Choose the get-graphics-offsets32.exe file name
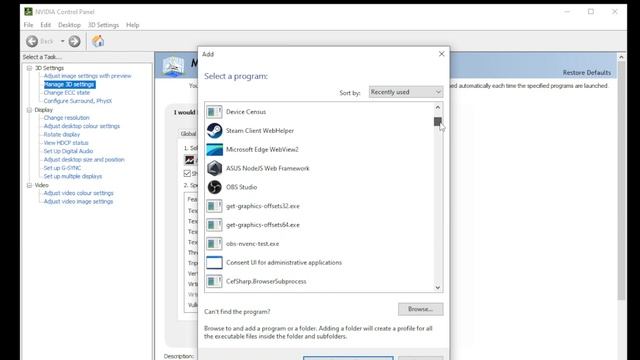Image resolution: width=640 pixels, height=360 pixels. (262, 206)
